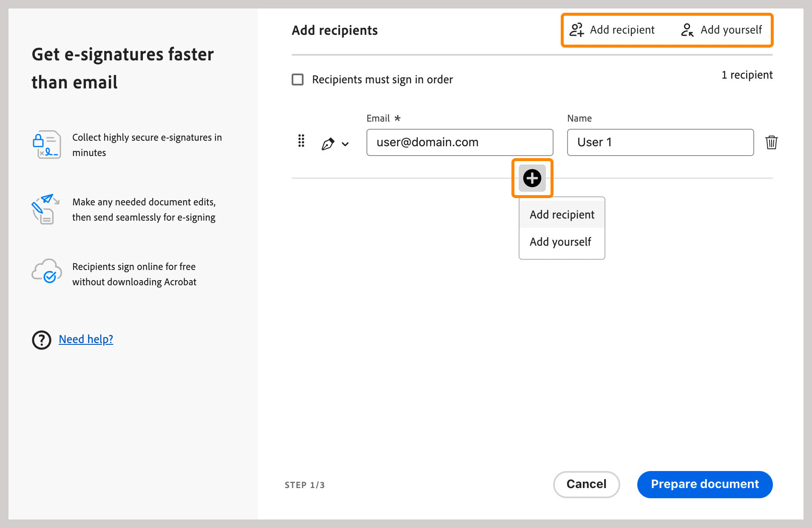Click the Prepare document button

coord(704,484)
